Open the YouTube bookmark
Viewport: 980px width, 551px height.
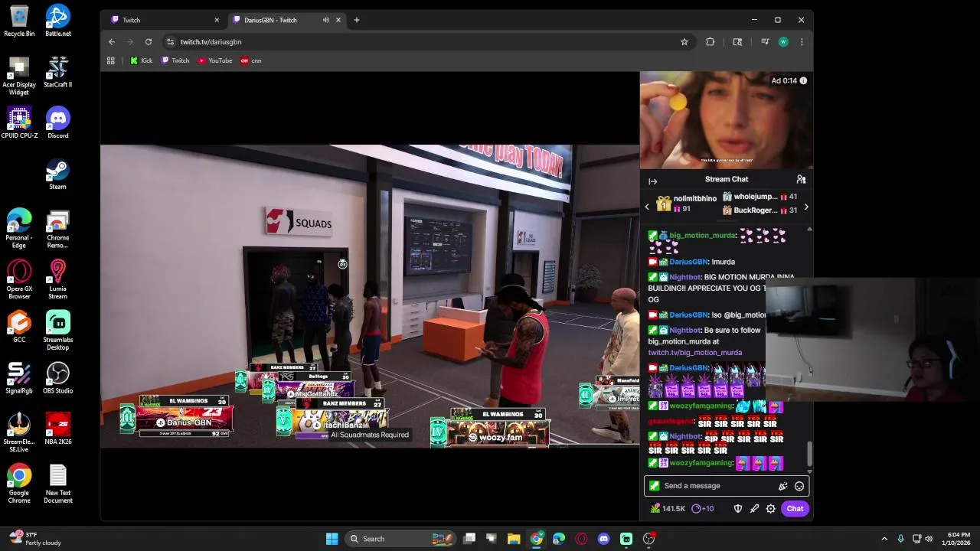pyautogui.click(x=215, y=60)
